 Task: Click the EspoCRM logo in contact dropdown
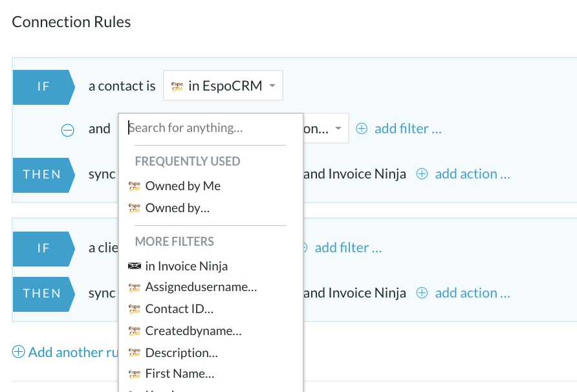tap(177, 86)
